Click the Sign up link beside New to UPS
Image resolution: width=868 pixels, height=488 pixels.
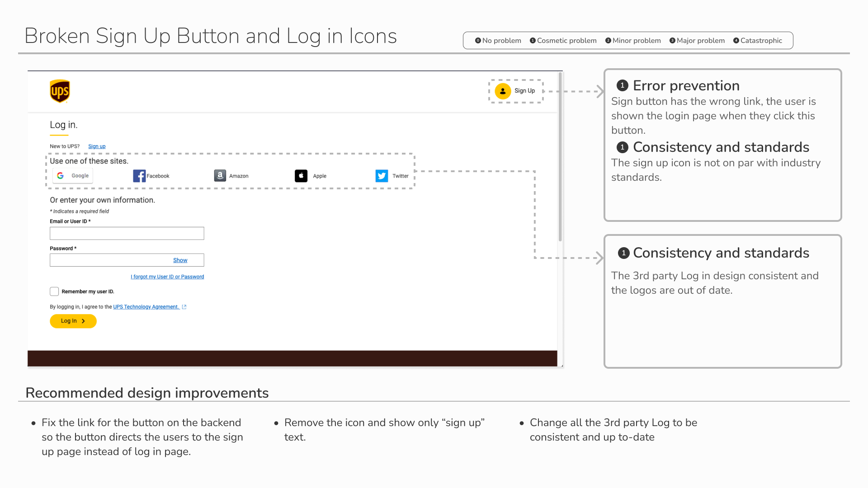click(97, 146)
